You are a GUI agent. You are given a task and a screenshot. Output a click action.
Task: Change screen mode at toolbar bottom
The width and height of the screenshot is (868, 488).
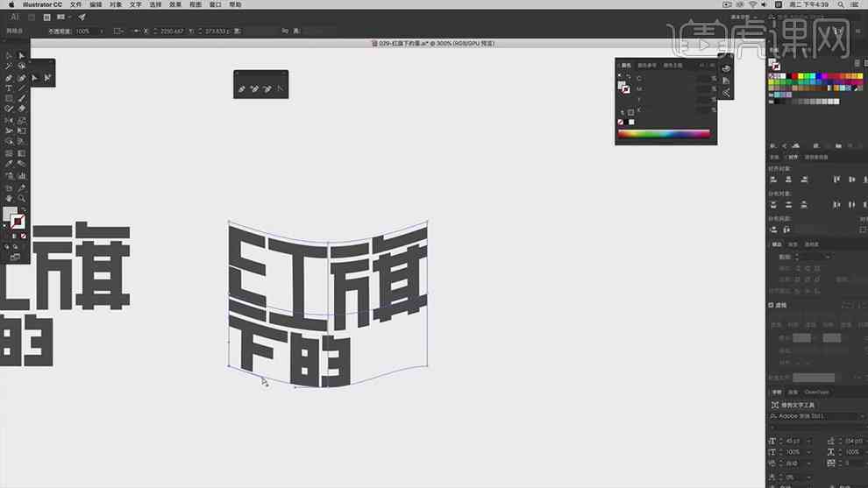(x=15, y=258)
